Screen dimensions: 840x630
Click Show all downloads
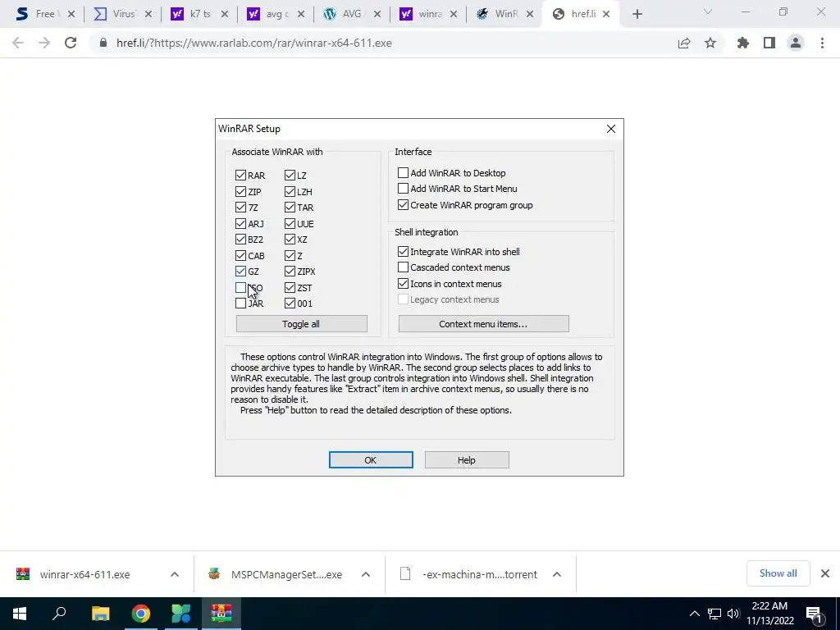point(778,573)
